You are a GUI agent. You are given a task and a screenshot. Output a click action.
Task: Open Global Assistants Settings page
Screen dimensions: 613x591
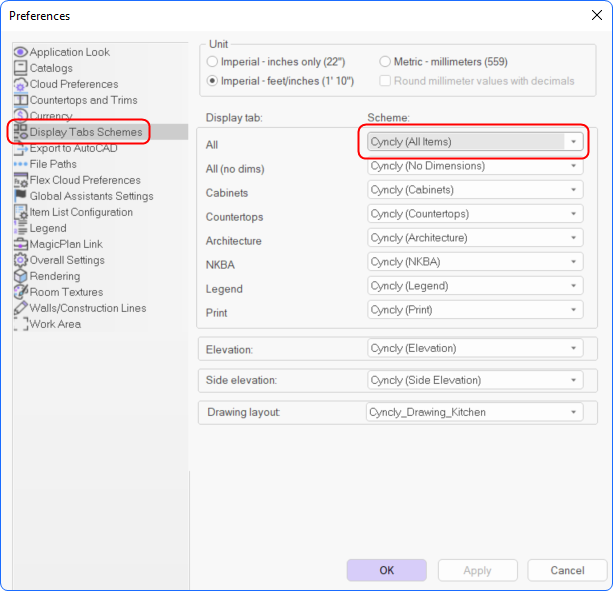(x=91, y=196)
